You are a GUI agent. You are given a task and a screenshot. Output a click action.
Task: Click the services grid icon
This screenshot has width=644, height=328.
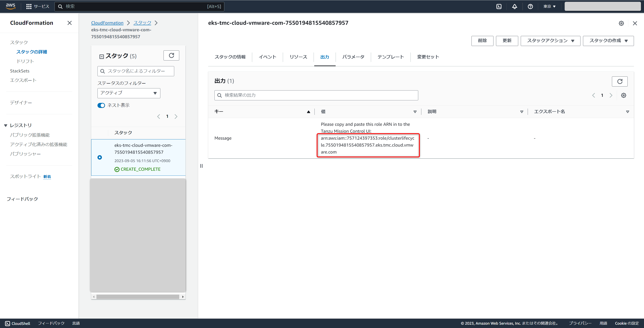click(29, 7)
